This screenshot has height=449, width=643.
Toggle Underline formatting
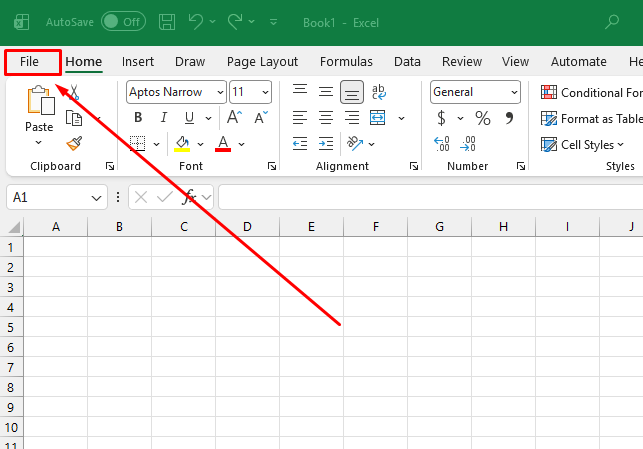189,118
